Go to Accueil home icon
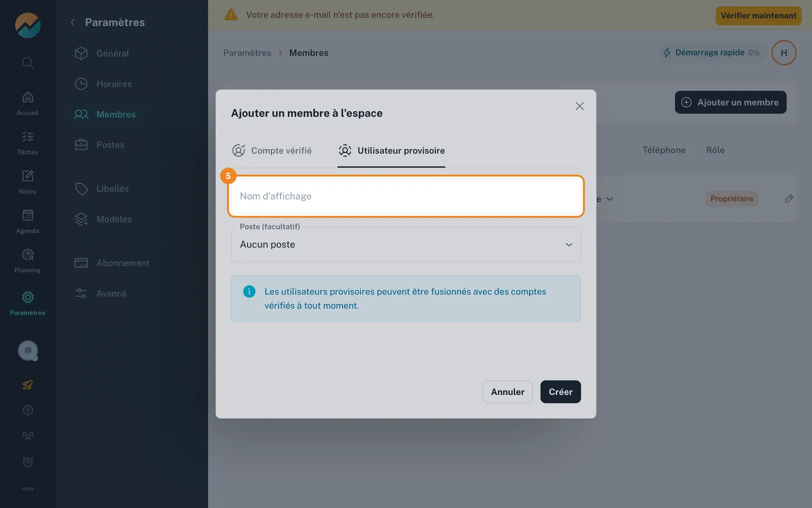Viewport: 812px width, 508px height. point(28,97)
